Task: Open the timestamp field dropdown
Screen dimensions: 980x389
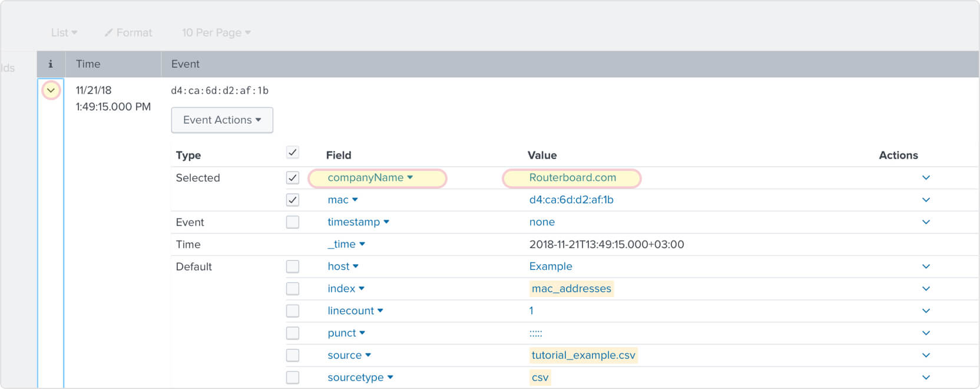Action: pos(359,222)
